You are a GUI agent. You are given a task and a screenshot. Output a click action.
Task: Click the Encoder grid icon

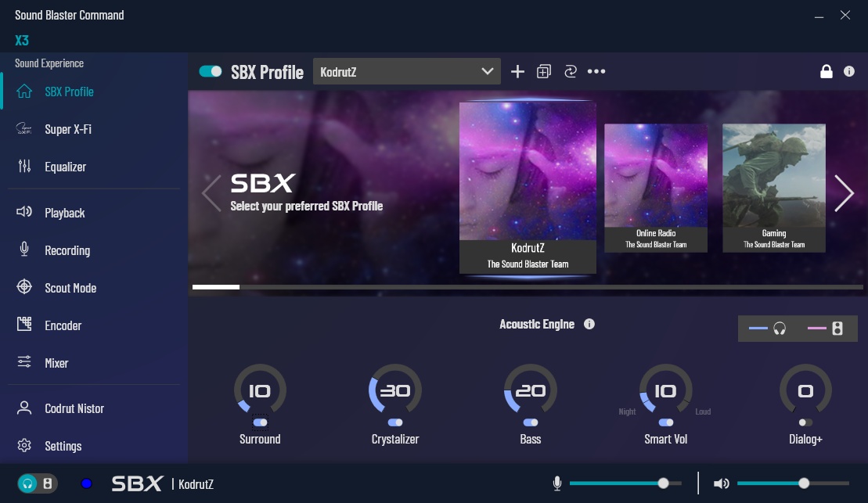click(x=24, y=325)
